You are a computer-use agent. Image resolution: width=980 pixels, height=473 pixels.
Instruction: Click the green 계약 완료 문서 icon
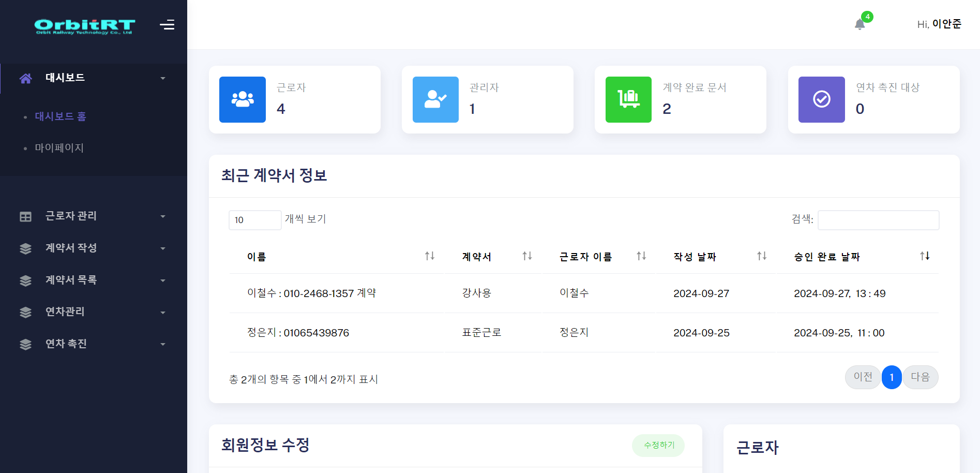pos(628,99)
